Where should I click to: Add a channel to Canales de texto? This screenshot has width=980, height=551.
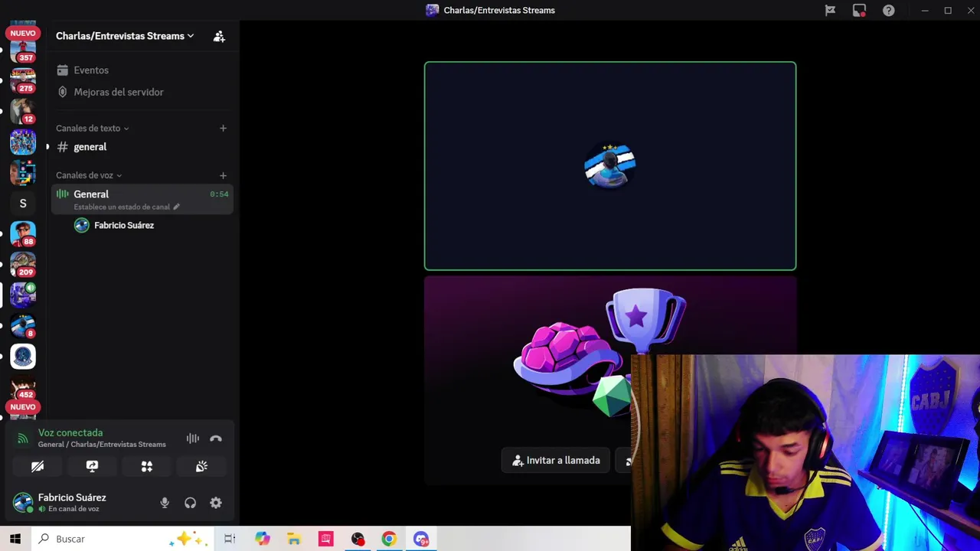(223, 128)
